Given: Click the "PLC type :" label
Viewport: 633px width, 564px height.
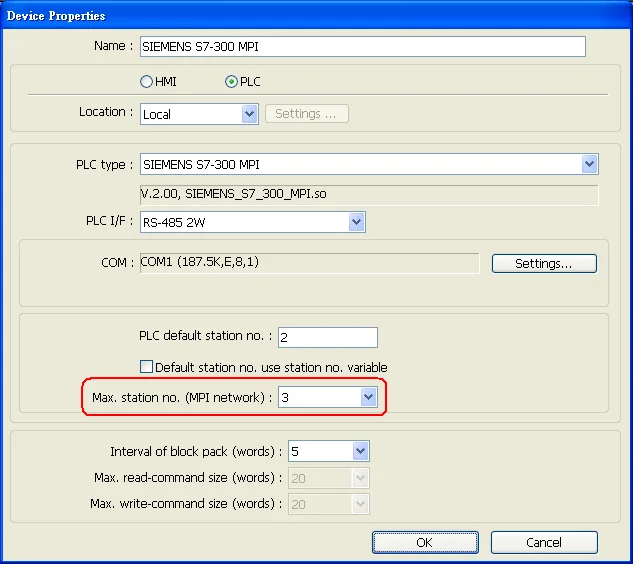Looking at the screenshot, I should tap(104, 165).
